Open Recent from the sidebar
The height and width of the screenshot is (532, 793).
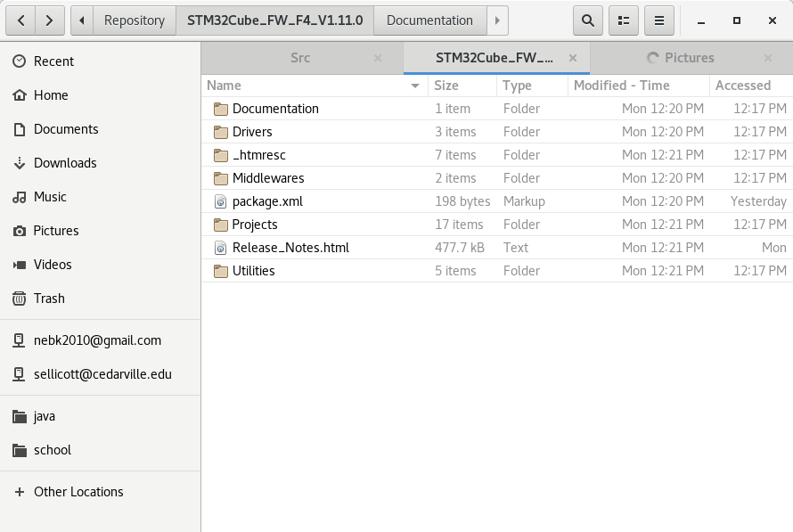click(100, 61)
